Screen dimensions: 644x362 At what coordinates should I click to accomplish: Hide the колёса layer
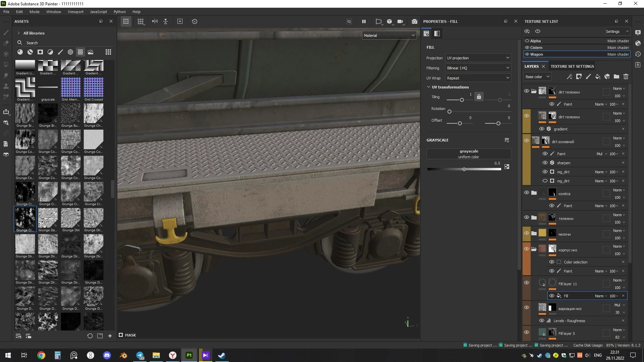(x=527, y=193)
